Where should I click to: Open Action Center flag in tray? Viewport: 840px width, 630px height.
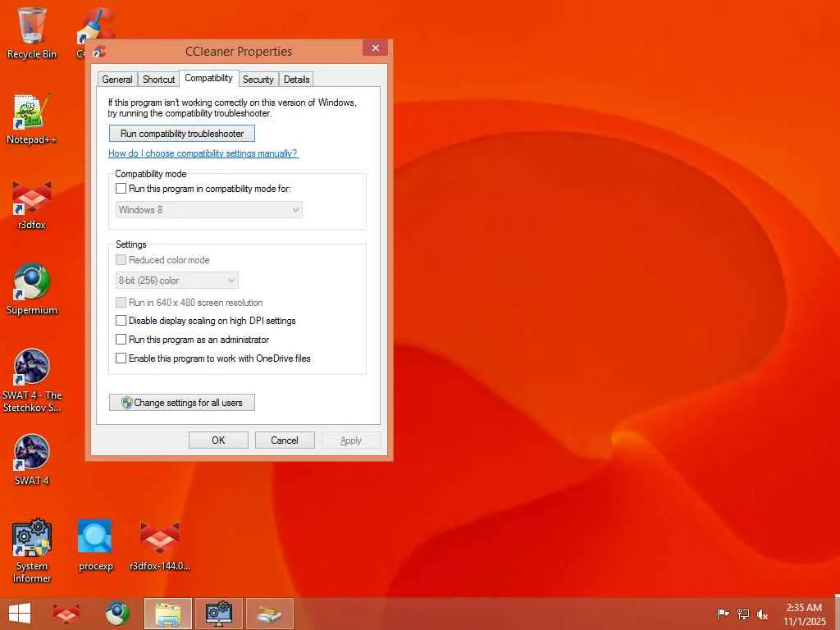point(723,614)
